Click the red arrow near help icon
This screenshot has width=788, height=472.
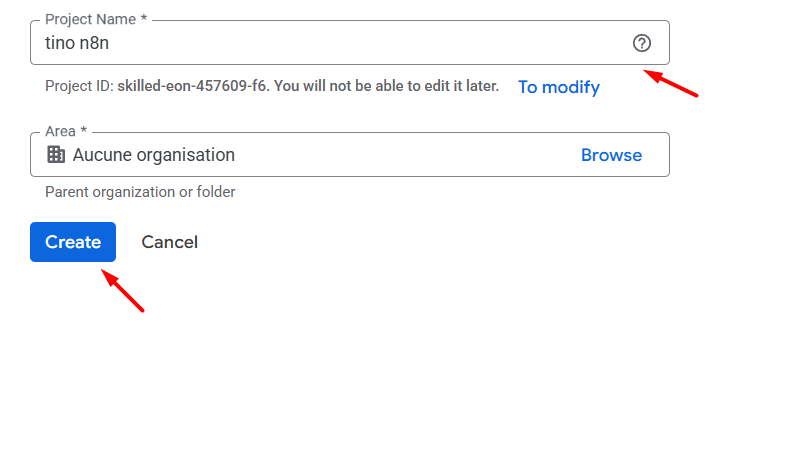(x=670, y=83)
